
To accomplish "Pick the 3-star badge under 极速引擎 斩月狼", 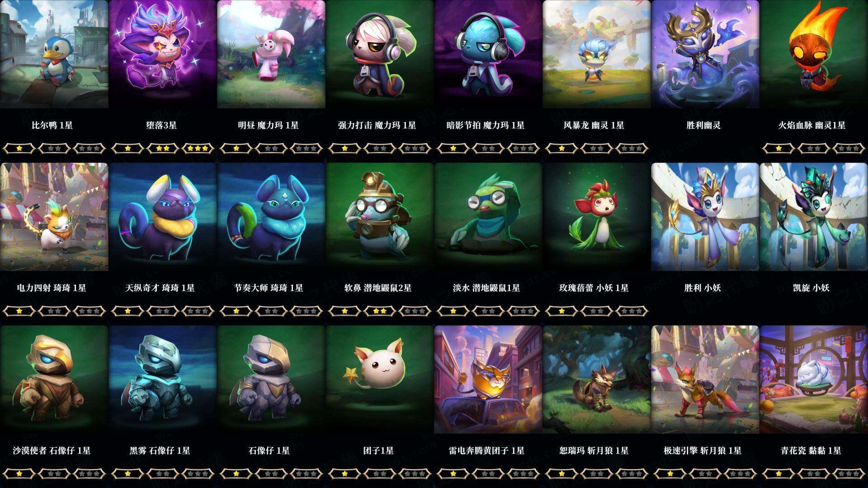I will click(741, 473).
